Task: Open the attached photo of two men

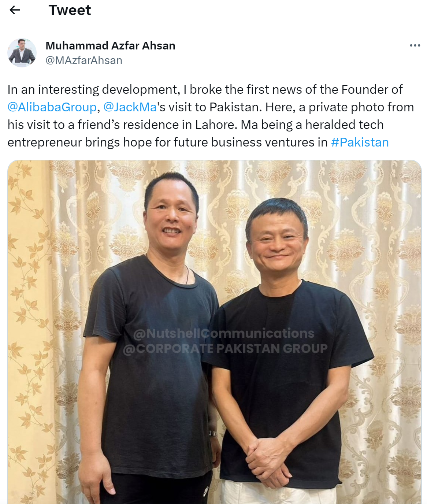Action: point(214,332)
